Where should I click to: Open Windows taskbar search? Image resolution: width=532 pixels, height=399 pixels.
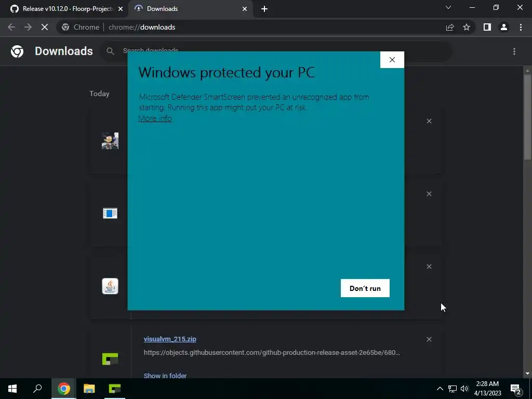pyautogui.click(x=37, y=389)
